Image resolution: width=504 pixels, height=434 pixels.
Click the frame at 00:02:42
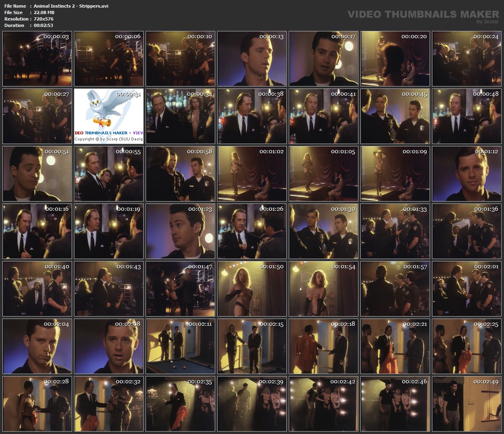pyautogui.click(x=324, y=404)
